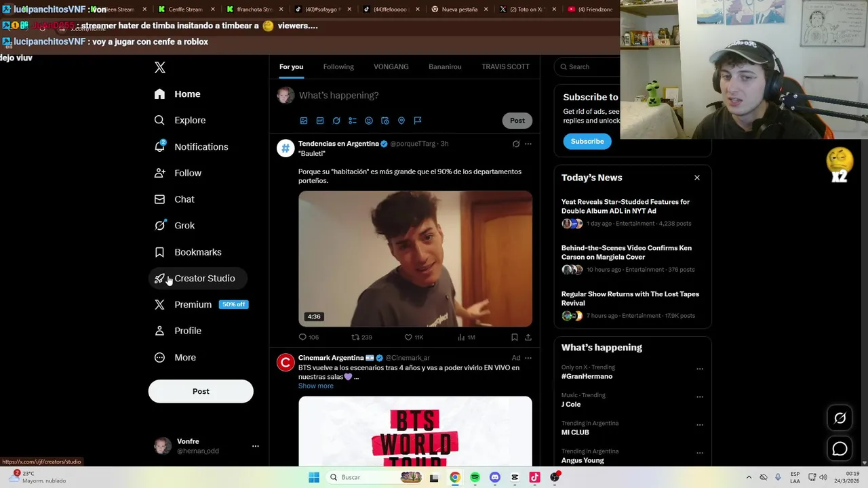Open Grok in the sidebar

175,226
